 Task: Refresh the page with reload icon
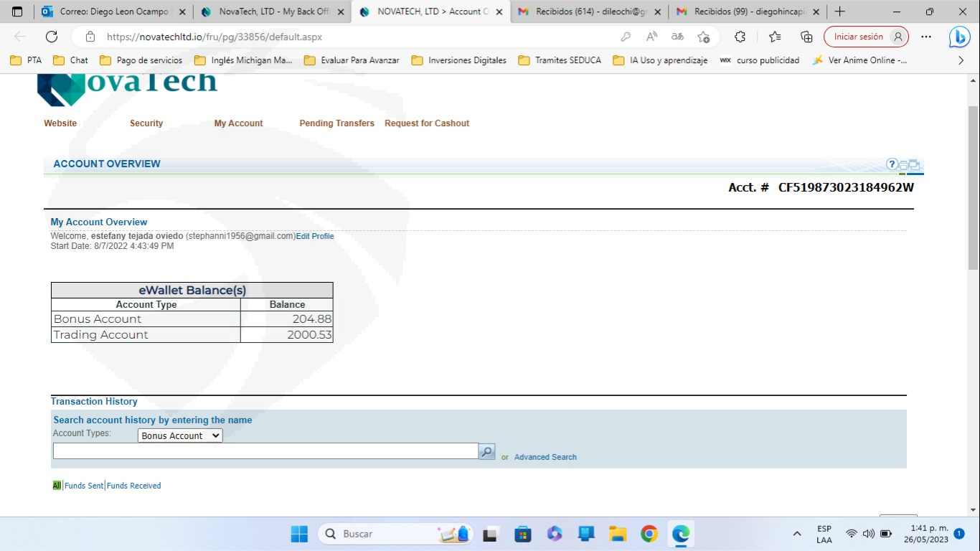(52, 37)
